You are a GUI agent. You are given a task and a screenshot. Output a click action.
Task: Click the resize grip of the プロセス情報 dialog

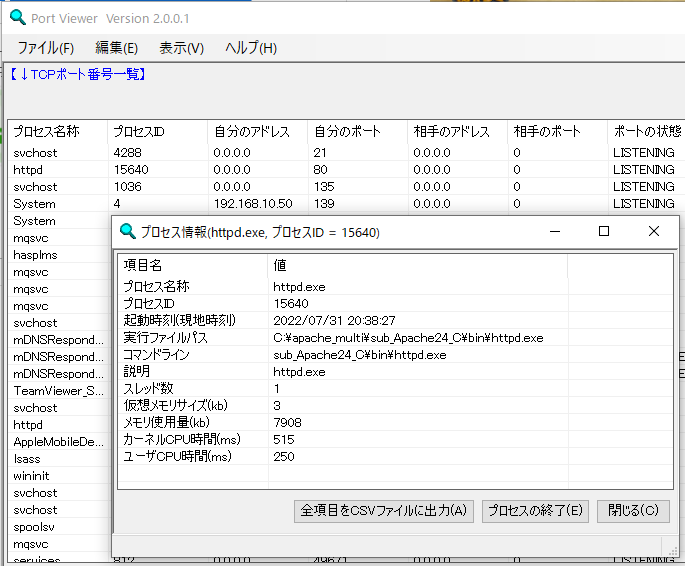click(673, 551)
